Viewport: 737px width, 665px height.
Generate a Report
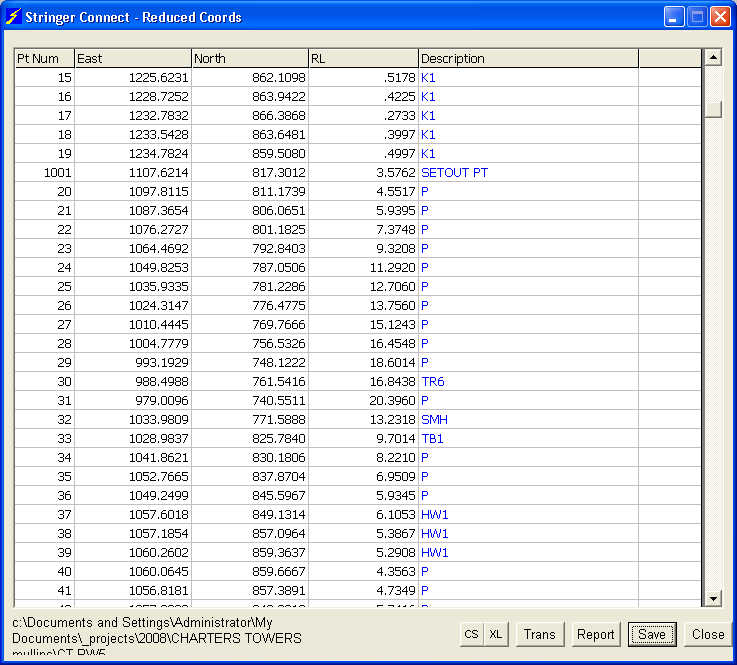(596, 634)
